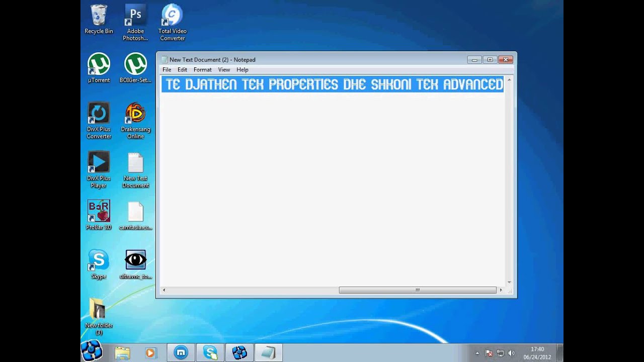This screenshot has height=362, width=644.
Task: Minimize the Notepad window
Action: pyautogui.click(x=474, y=59)
